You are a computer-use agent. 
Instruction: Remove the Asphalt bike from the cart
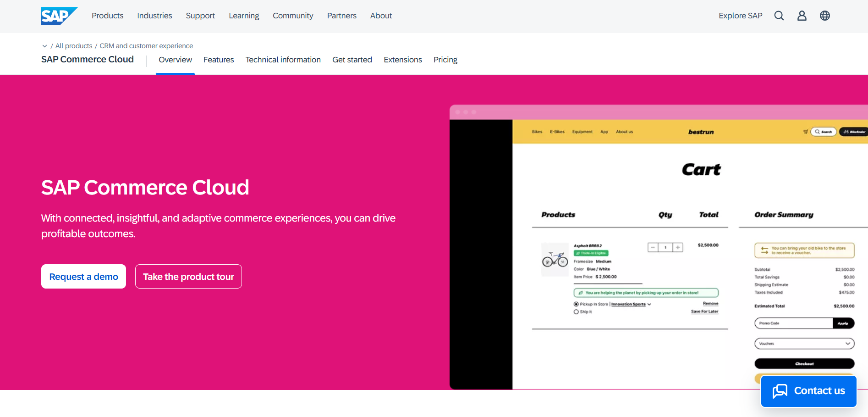coord(710,303)
